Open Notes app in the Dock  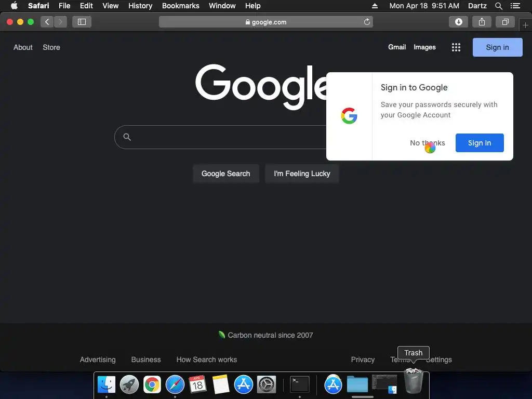click(221, 385)
